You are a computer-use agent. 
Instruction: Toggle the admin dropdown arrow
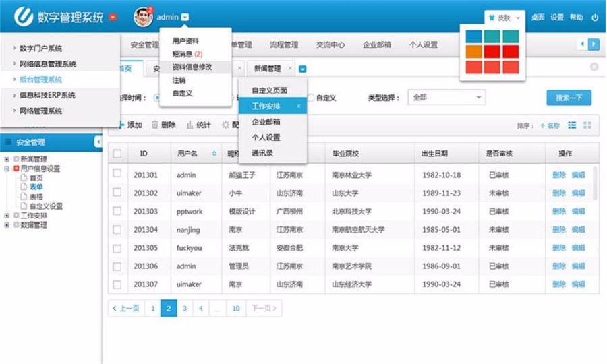tap(185, 17)
